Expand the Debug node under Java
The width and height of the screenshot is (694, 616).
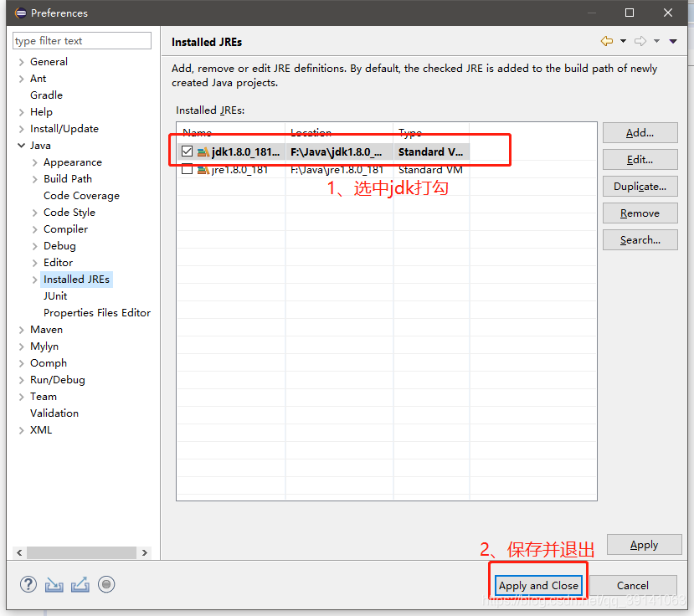coord(34,247)
